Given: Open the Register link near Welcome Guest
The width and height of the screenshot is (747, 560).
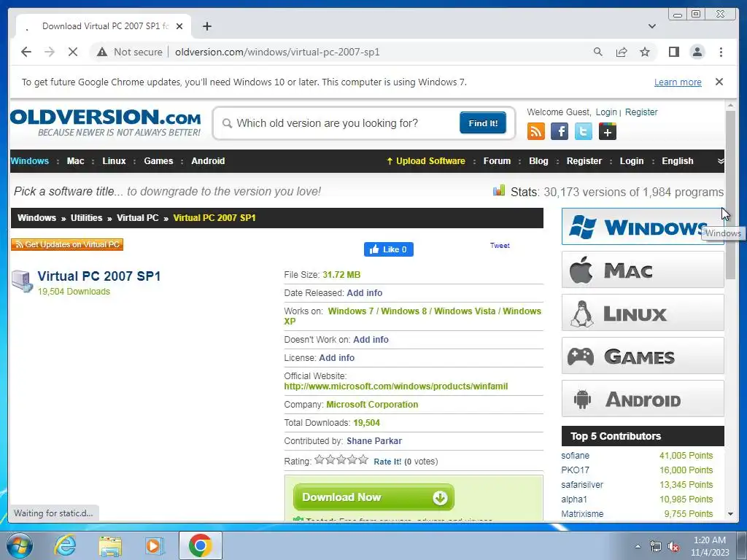Looking at the screenshot, I should click(x=640, y=112).
